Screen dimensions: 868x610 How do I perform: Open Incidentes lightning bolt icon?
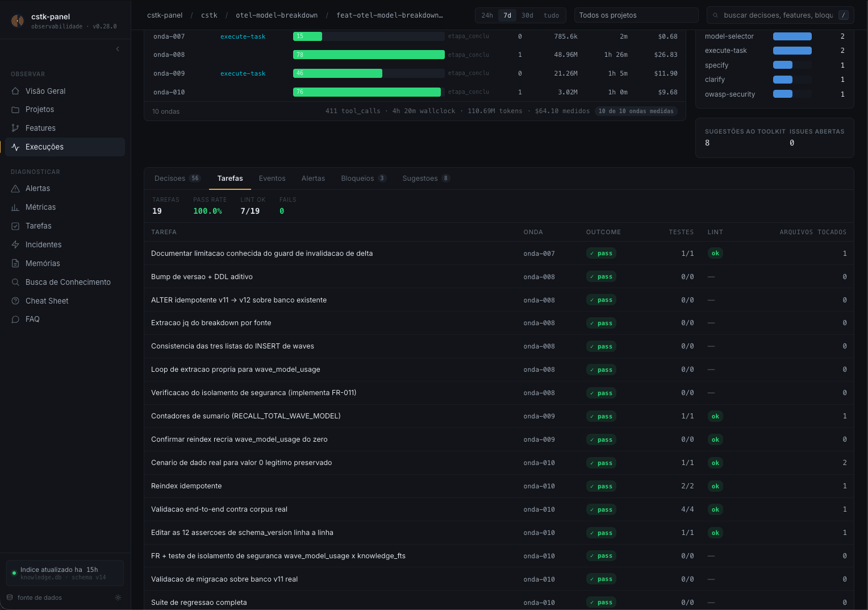15,245
